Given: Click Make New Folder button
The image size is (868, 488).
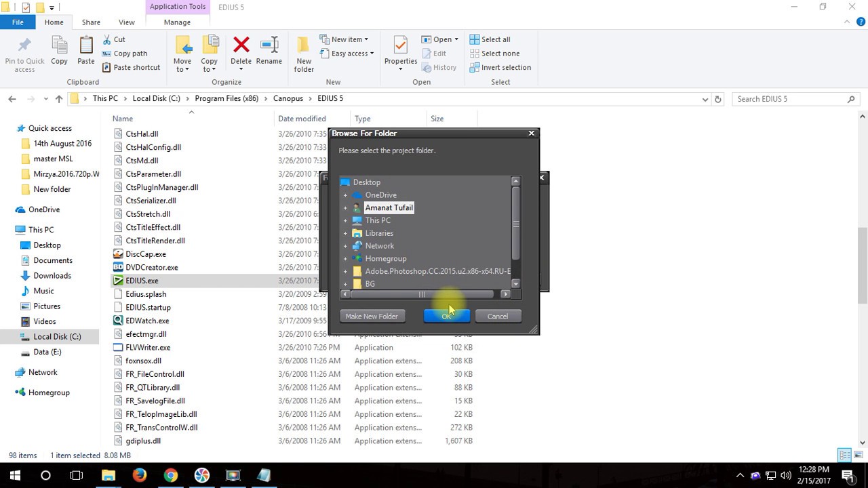Looking at the screenshot, I should coord(372,317).
